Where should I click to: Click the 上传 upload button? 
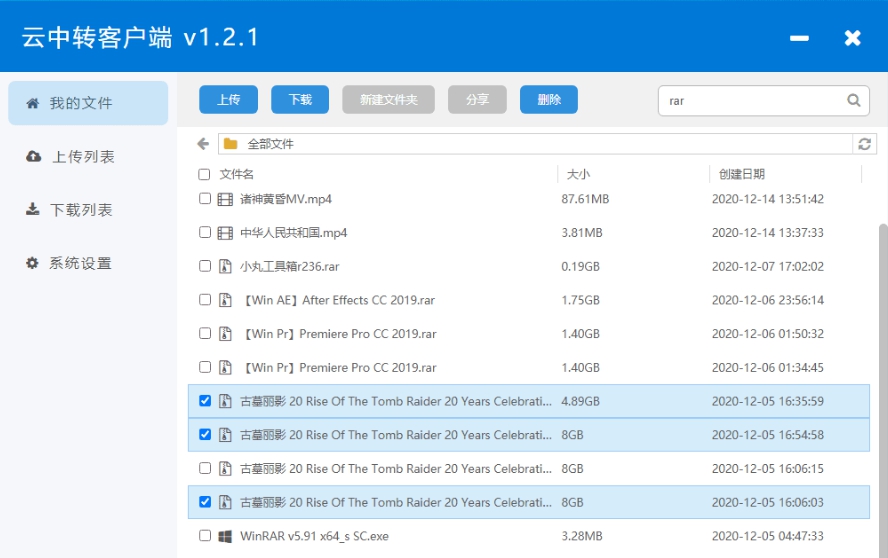(x=228, y=100)
